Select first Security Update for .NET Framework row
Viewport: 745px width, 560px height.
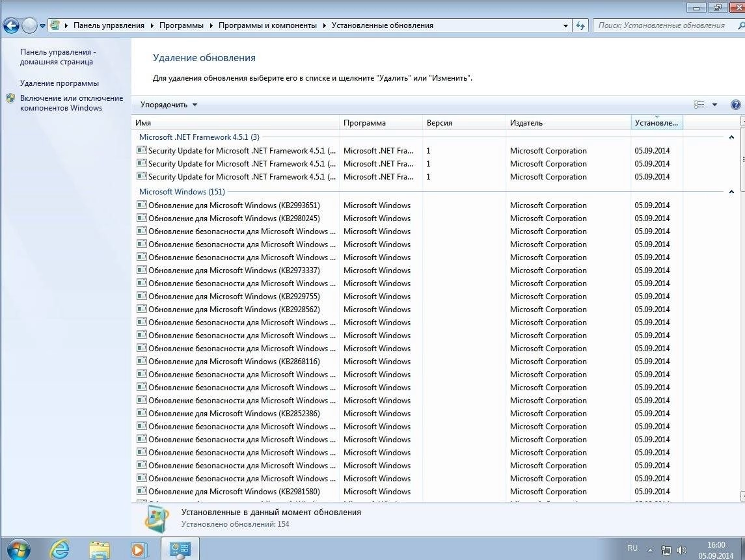pyautogui.click(x=408, y=150)
